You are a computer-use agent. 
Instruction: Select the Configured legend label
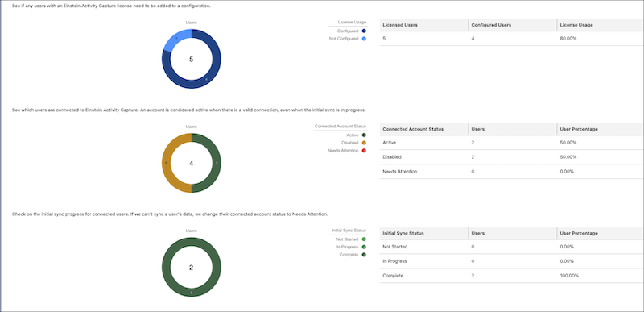pyautogui.click(x=348, y=31)
